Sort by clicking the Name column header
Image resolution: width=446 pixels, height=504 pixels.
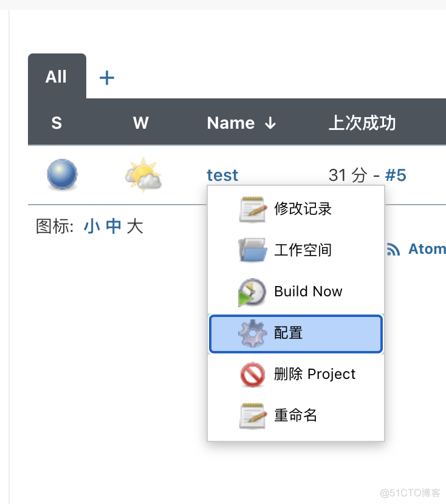(x=231, y=123)
